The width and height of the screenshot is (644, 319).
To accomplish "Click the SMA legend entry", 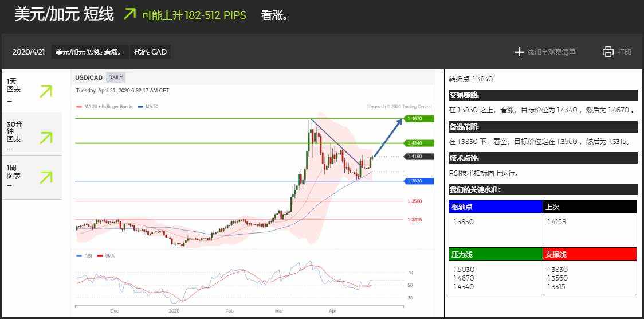I will 105,256.
